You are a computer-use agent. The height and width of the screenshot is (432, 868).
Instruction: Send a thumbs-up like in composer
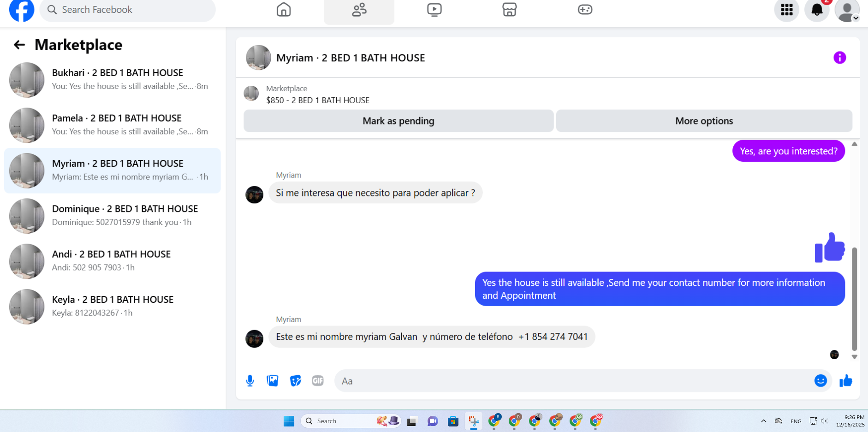pos(846,381)
